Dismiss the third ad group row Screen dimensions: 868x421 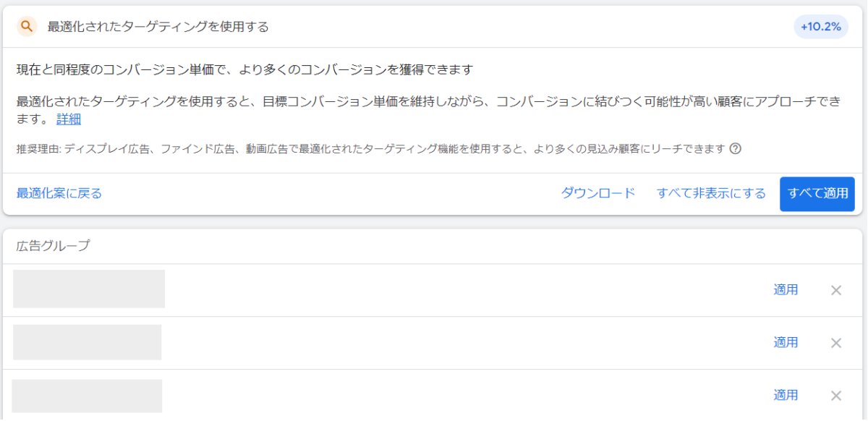(x=836, y=396)
